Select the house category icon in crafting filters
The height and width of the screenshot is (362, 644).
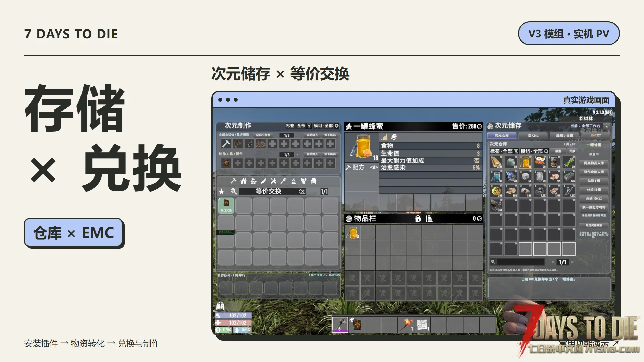(x=244, y=181)
